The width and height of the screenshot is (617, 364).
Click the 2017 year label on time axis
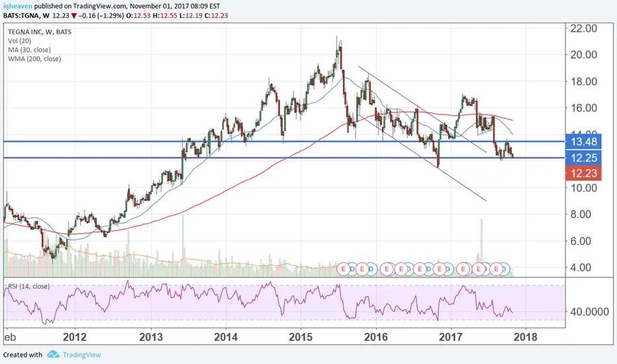(x=451, y=337)
